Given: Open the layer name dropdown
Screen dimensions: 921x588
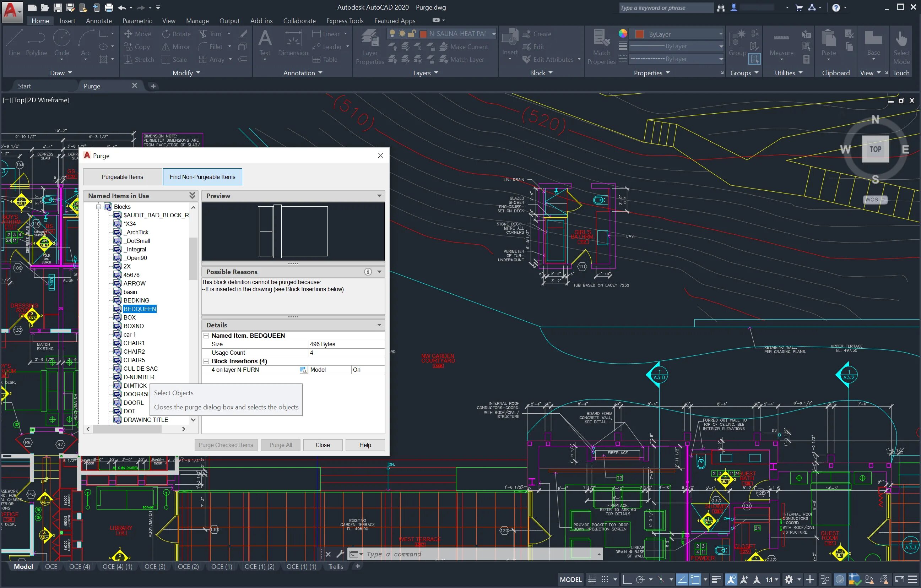Looking at the screenshot, I should [494, 34].
